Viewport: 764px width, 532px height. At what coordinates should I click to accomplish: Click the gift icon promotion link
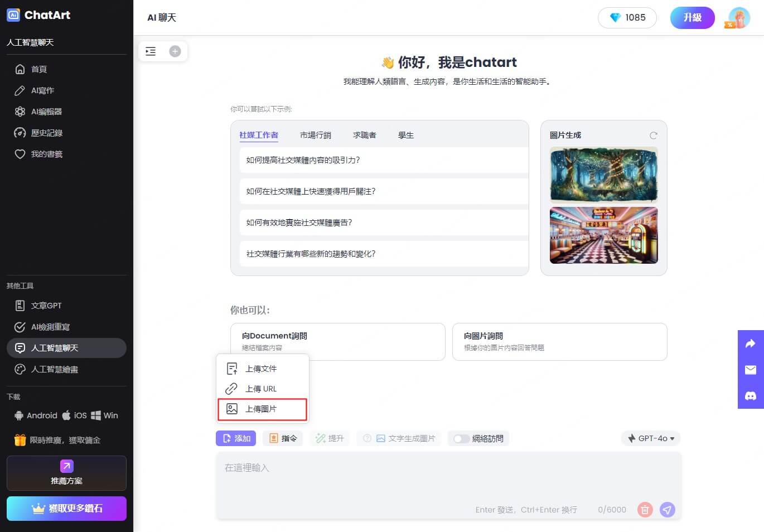20,440
